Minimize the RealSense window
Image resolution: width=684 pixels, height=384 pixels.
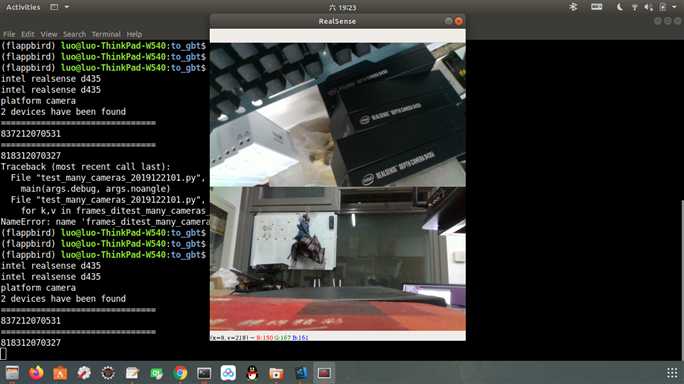448,21
